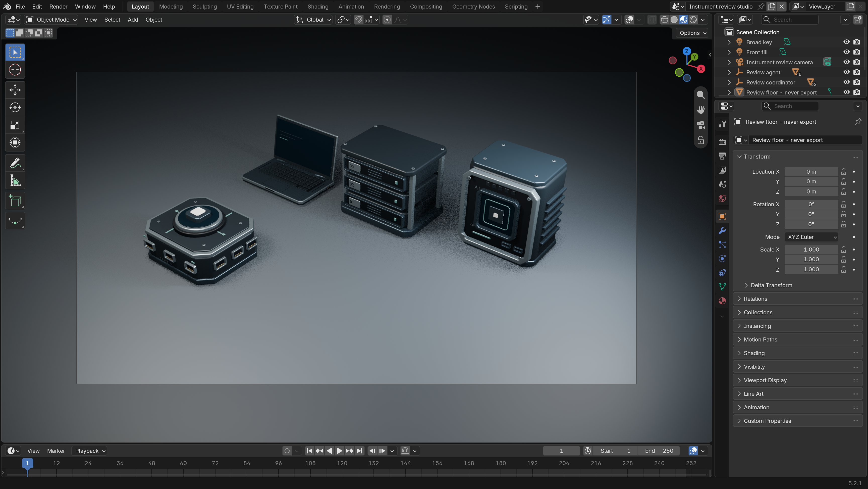Open the Object Constraints tab

click(722, 273)
